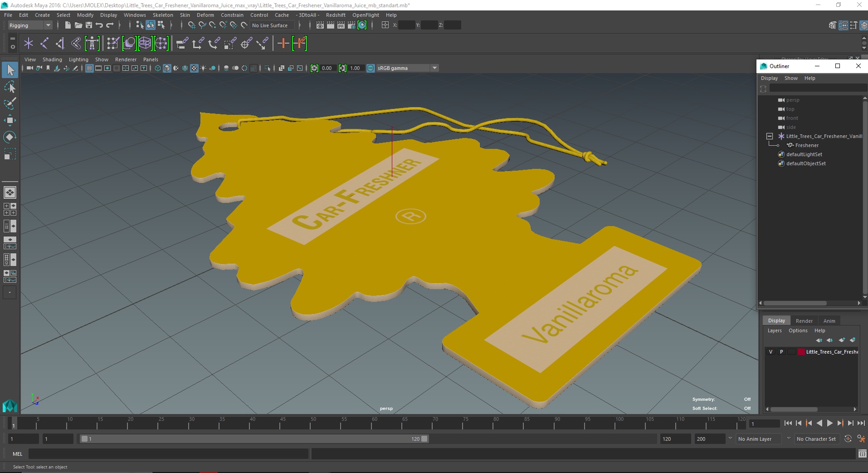Toggle the Film Gate panel button
Image resolution: width=868 pixels, height=473 pixels.
pos(98,68)
